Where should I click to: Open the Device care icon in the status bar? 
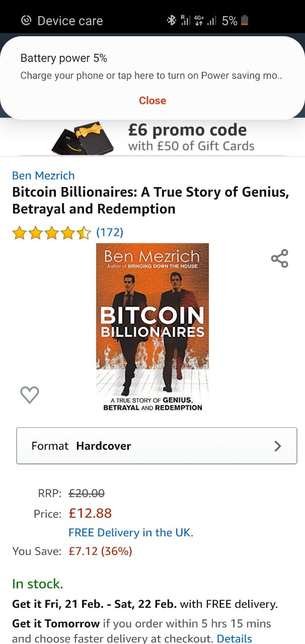pyautogui.click(x=26, y=21)
